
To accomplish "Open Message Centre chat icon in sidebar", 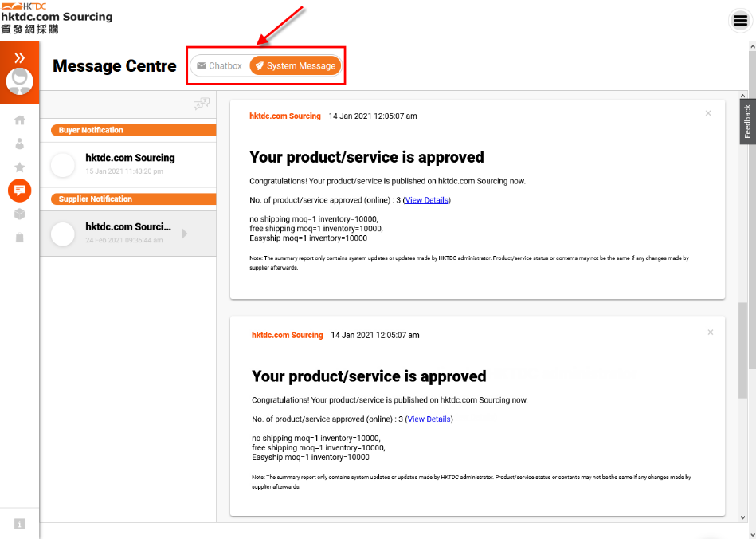I will 20,191.
